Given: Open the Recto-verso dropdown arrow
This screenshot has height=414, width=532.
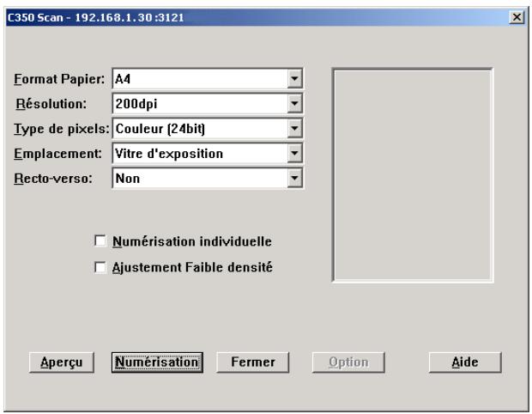Looking at the screenshot, I should [x=294, y=178].
